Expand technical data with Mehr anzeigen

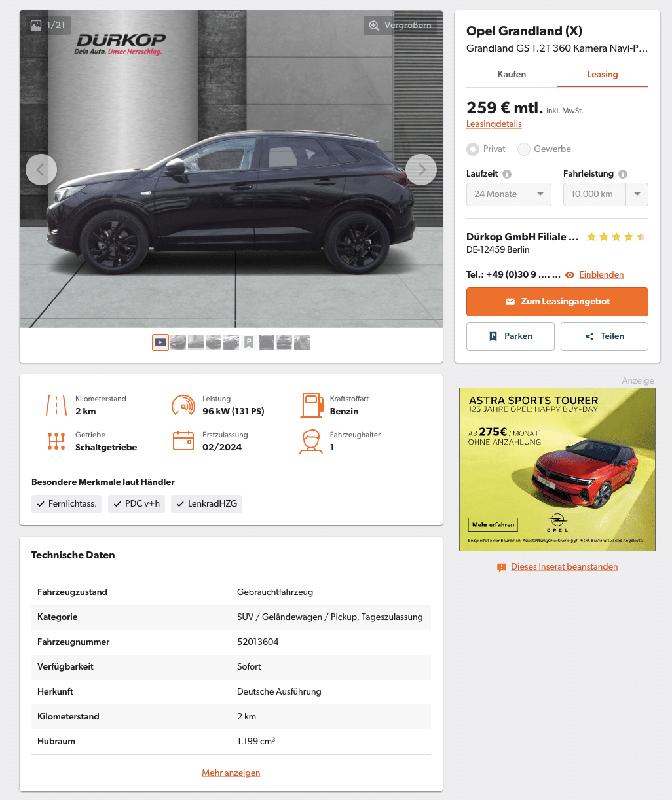(x=231, y=773)
